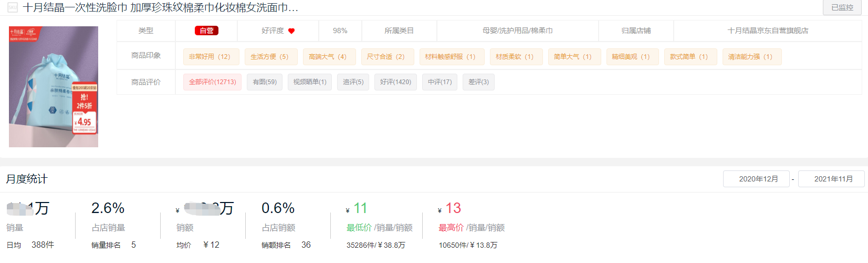This screenshot has height=263, width=868.
Task: Click the red heart icon next to 好评度
Action: pyautogui.click(x=291, y=31)
